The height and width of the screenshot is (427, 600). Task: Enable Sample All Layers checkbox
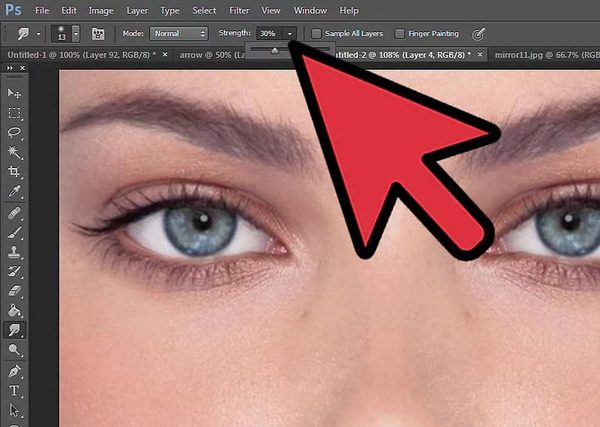(x=316, y=34)
